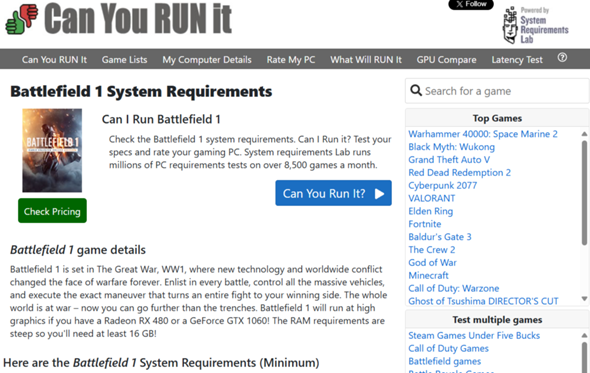Open Ghost of Tsushima DIRECTOR'S CUT link
Viewport: 590px width, 373px height.
click(483, 301)
